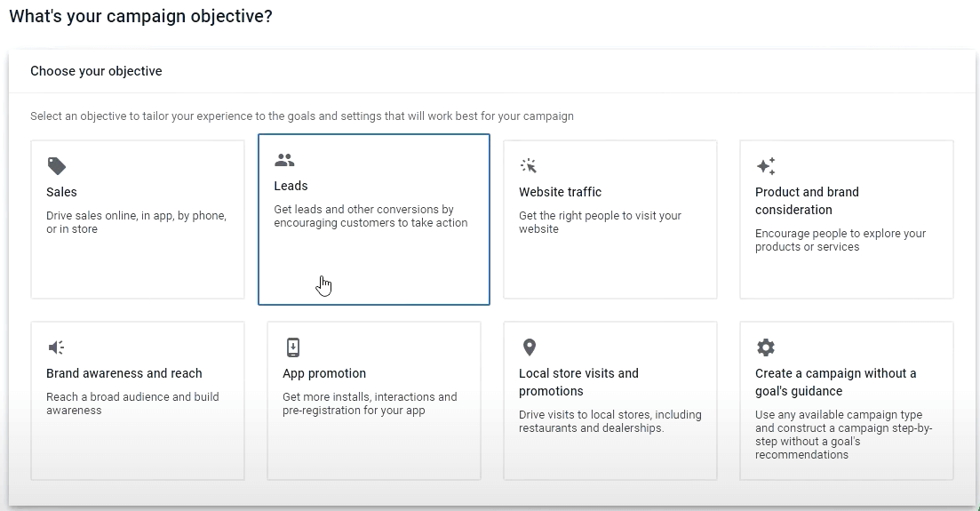Click the 'Get more installs' description text
980x511 pixels.
[x=370, y=403]
